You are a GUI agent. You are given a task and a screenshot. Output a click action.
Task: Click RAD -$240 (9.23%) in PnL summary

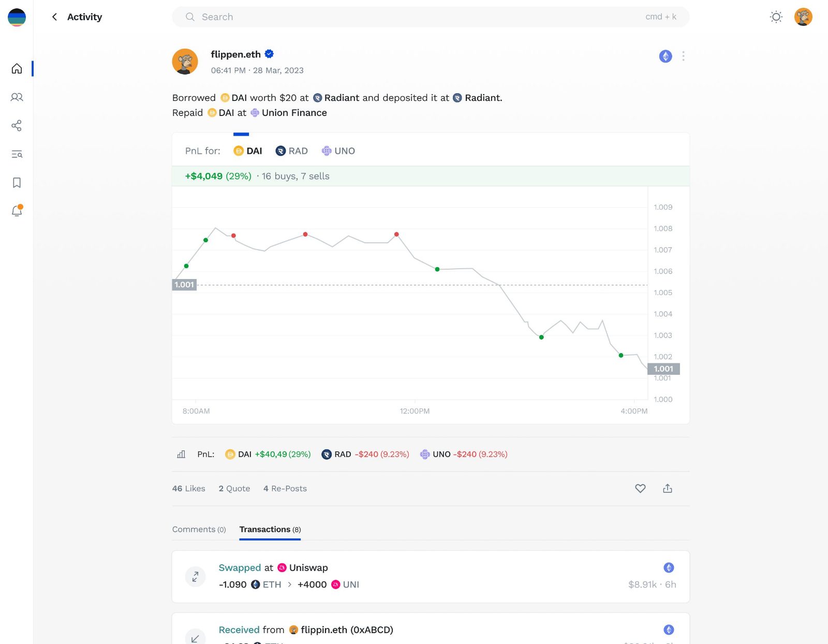tap(365, 454)
